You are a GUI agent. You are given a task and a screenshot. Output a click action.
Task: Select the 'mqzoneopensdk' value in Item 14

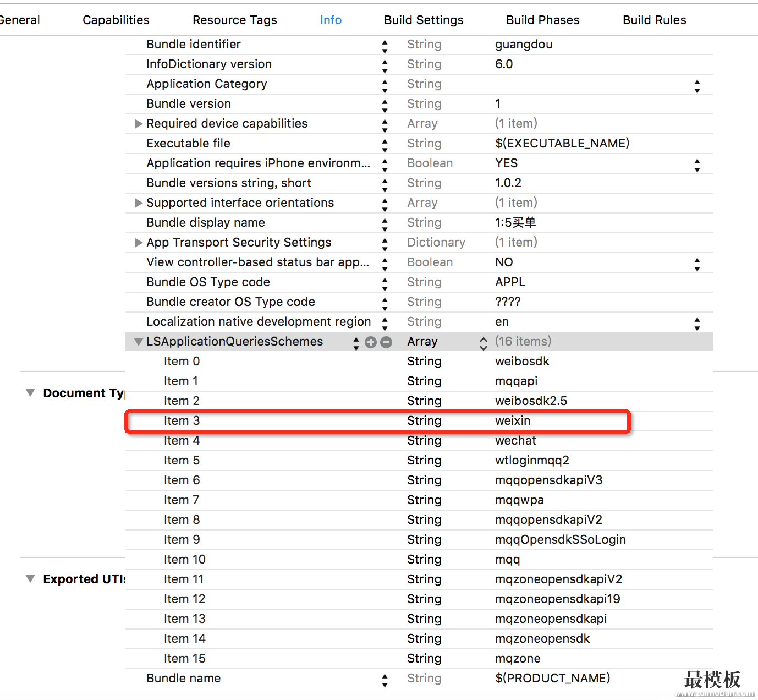click(542, 639)
